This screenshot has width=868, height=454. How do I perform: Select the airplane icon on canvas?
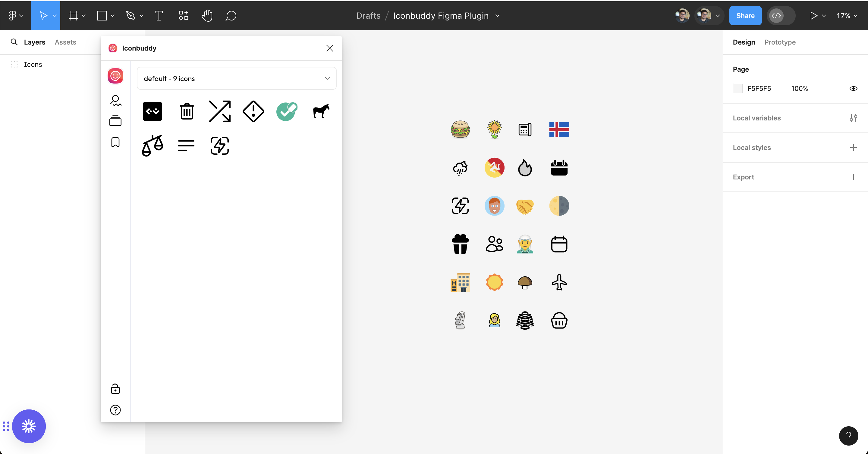point(559,282)
